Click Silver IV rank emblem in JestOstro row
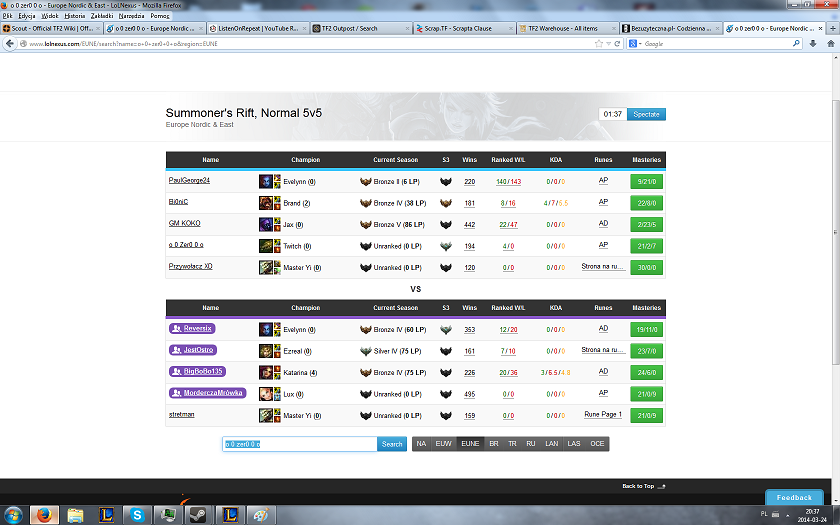The width and height of the screenshot is (840, 525). click(366, 351)
